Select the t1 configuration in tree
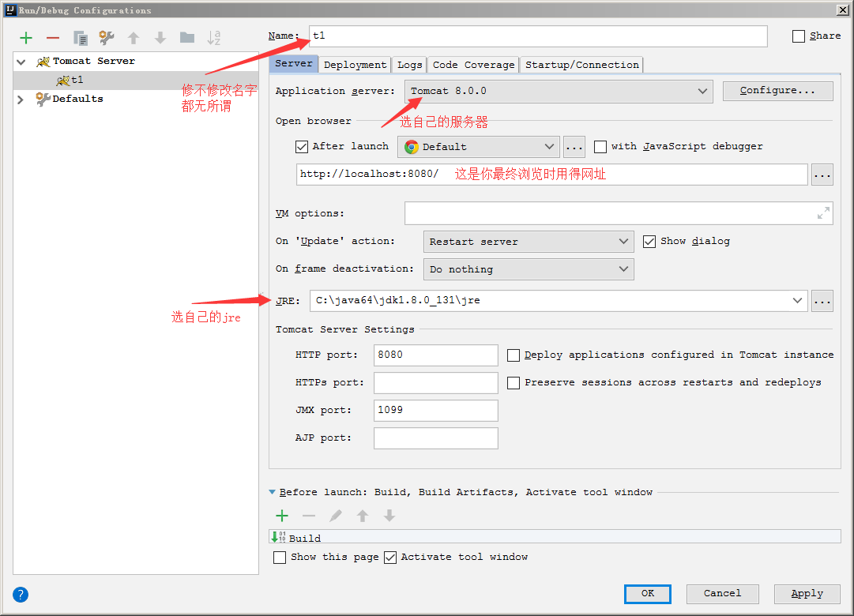The width and height of the screenshot is (854, 616). (x=136, y=80)
